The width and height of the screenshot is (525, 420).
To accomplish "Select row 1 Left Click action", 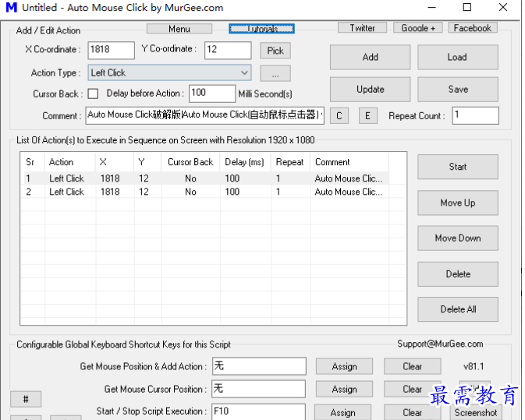I will click(205, 178).
